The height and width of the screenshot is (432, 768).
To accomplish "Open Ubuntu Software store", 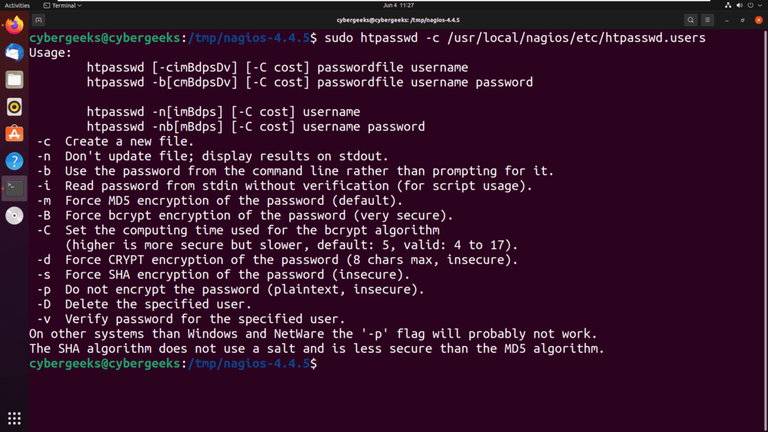I will pos(14,133).
